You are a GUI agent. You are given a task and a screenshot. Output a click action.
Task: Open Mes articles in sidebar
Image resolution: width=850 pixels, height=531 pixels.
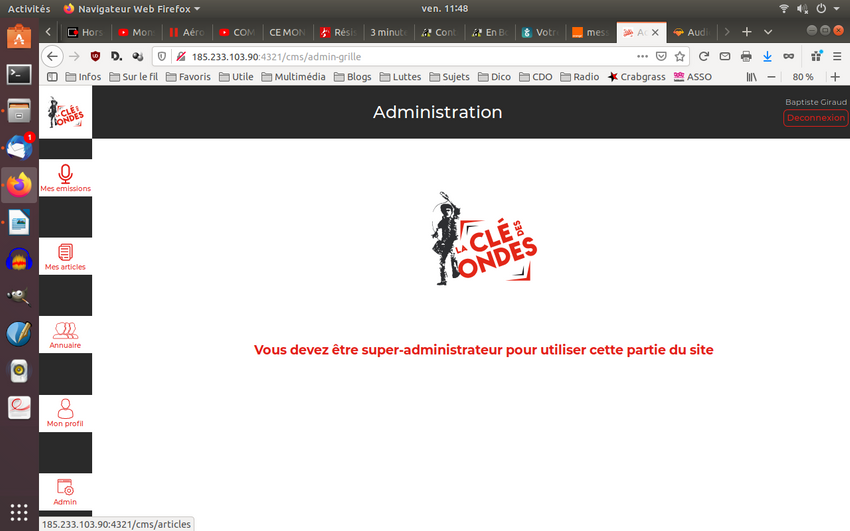click(x=66, y=256)
